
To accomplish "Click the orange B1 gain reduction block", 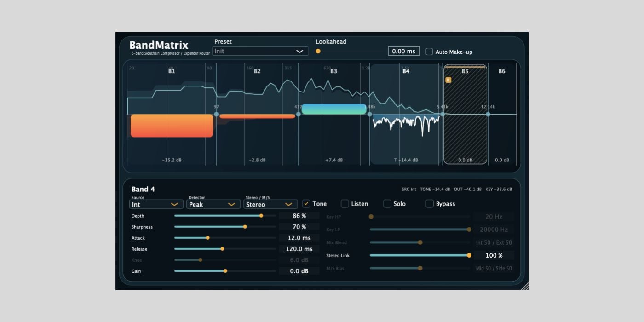I will click(172, 126).
